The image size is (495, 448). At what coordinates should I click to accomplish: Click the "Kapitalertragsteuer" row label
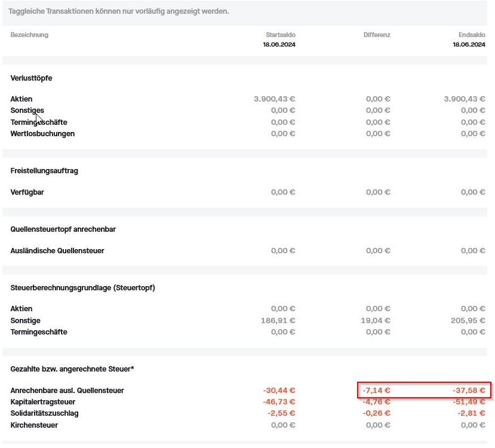tap(44, 402)
